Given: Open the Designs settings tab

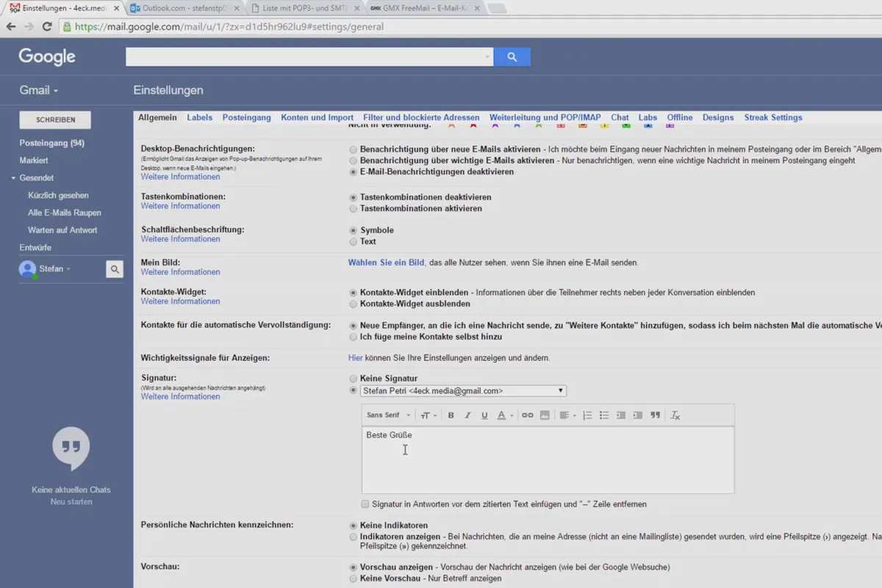Looking at the screenshot, I should point(718,118).
